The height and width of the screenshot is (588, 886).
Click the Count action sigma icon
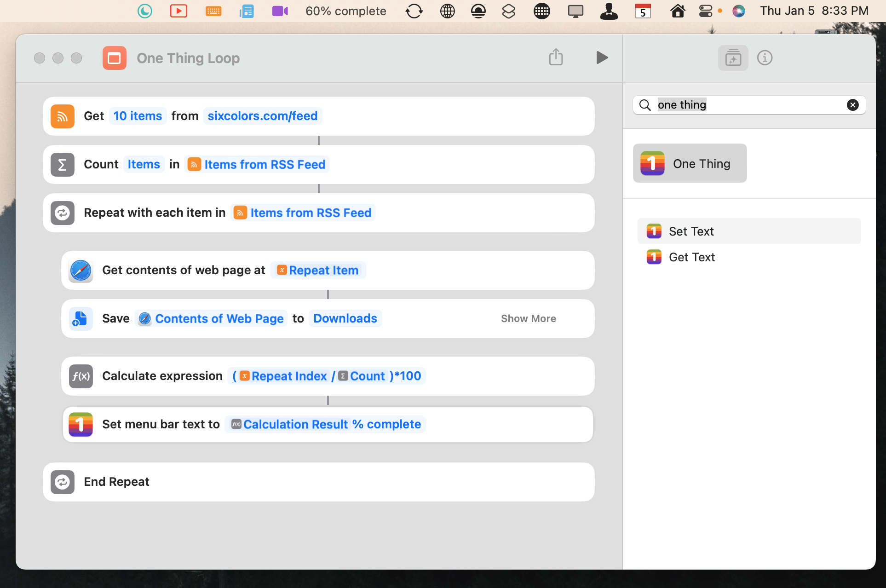pyautogui.click(x=63, y=164)
